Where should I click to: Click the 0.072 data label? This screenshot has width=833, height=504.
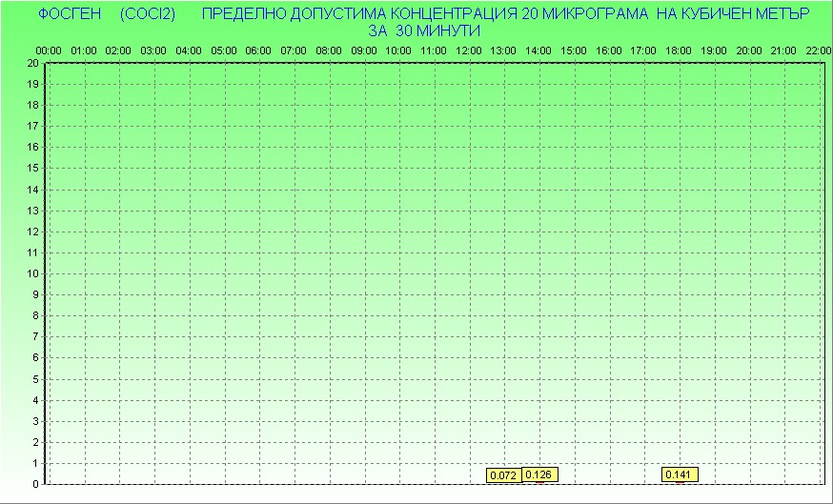pyautogui.click(x=503, y=474)
